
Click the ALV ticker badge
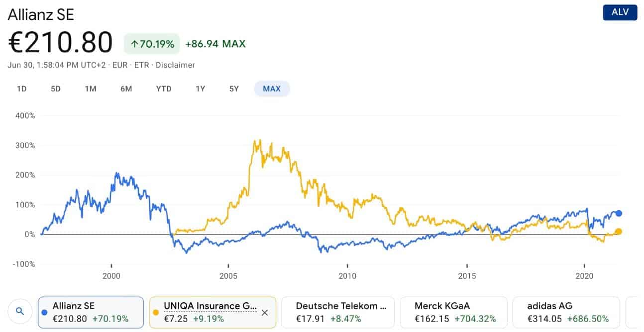click(x=620, y=12)
